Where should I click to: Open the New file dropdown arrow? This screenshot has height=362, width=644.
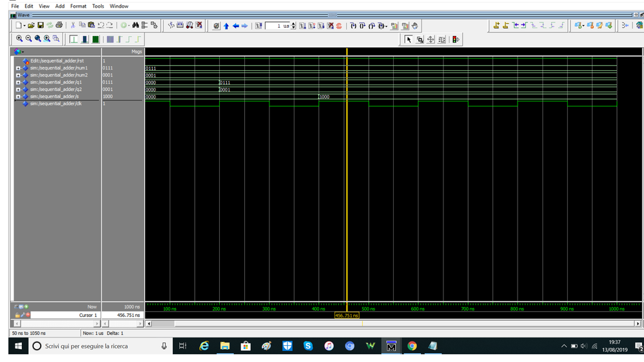(x=24, y=26)
